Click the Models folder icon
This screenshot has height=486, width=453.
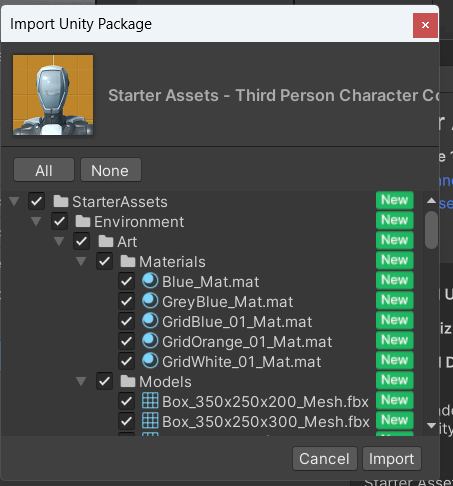(x=128, y=381)
